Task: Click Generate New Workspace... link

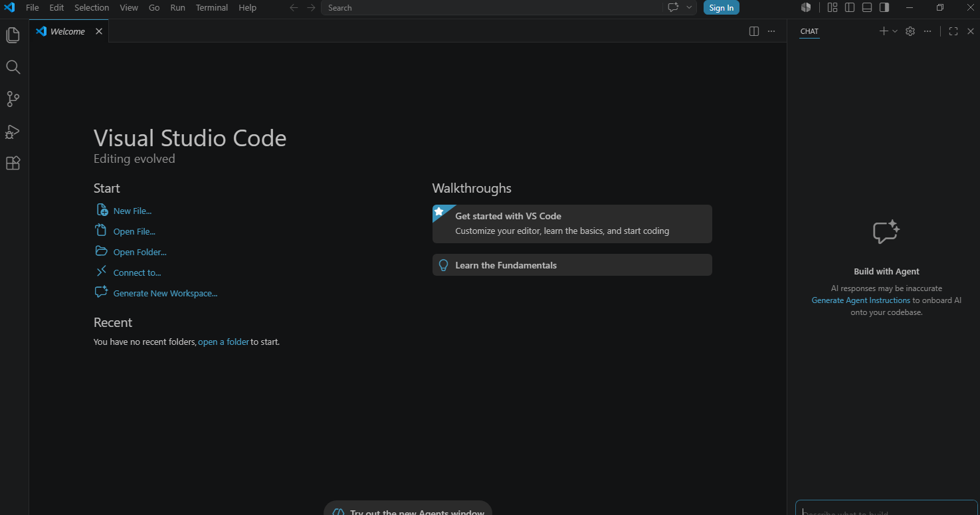Action: tap(165, 293)
